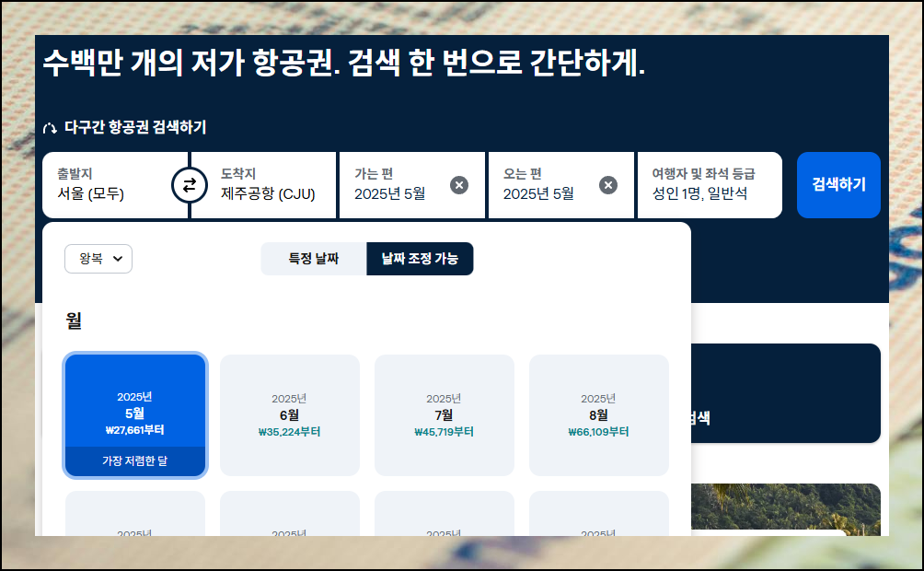Click the ₩35,224부터 price text

point(289,432)
